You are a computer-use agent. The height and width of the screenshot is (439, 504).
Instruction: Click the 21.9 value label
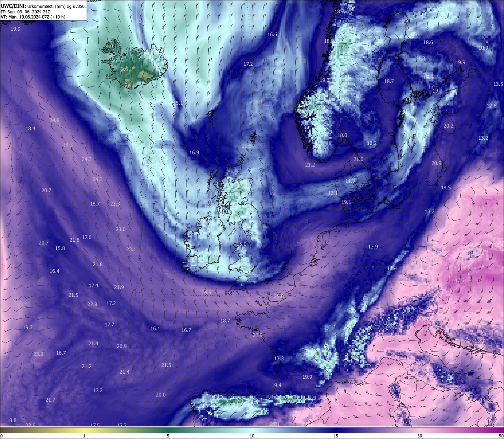(x=119, y=287)
